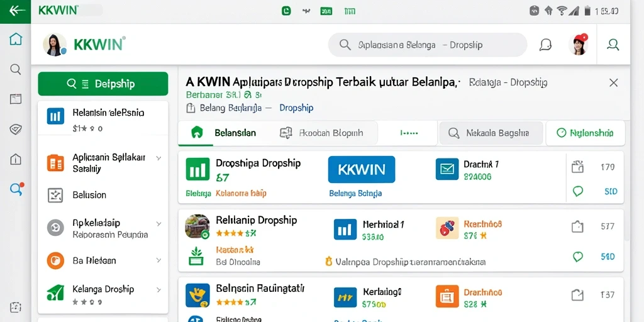Open Dropshipa Dropship green bar chart icon
The width and height of the screenshot is (644, 322).
tap(197, 169)
